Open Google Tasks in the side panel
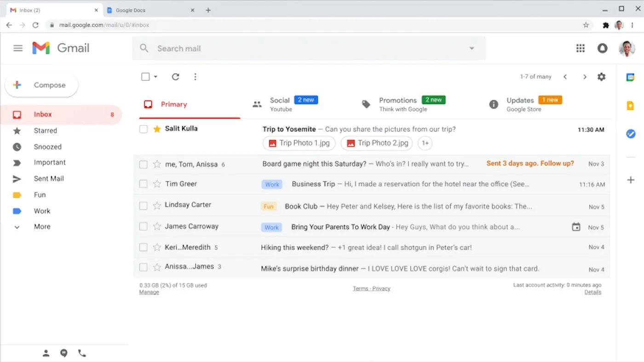This screenshot has height=362, width=644. (631, 134)
